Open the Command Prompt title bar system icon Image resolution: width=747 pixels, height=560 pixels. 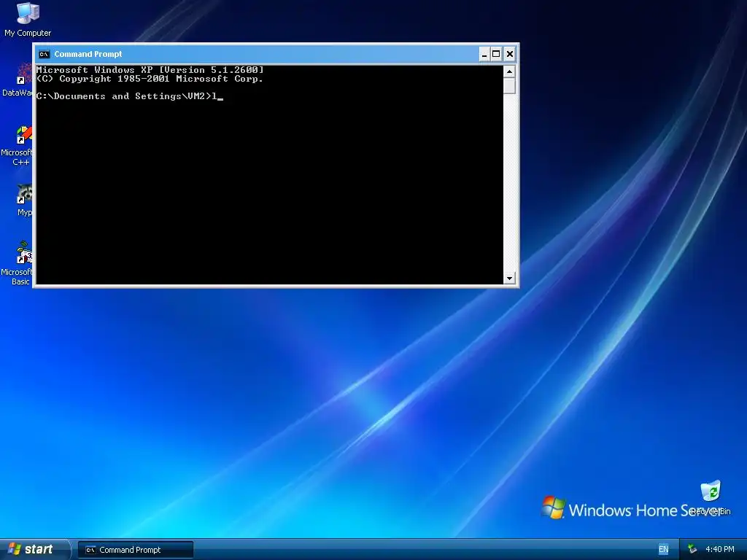pos(44,54)
